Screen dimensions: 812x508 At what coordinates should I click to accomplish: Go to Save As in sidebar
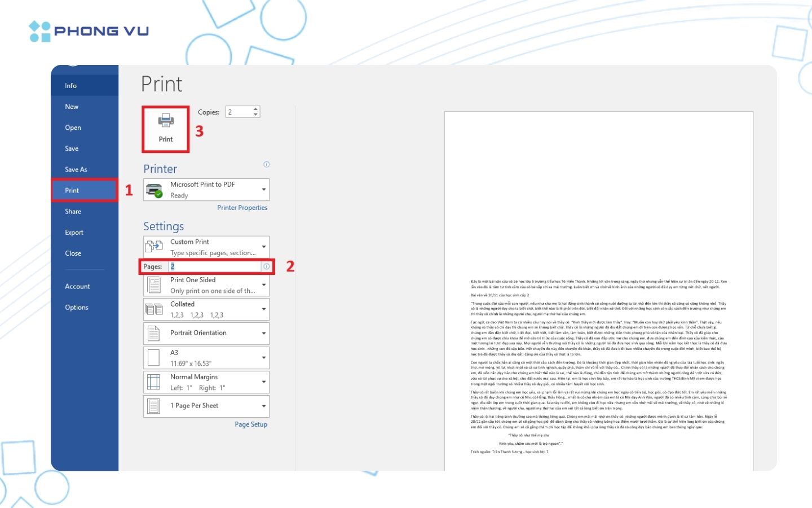[x=76, y=169]
